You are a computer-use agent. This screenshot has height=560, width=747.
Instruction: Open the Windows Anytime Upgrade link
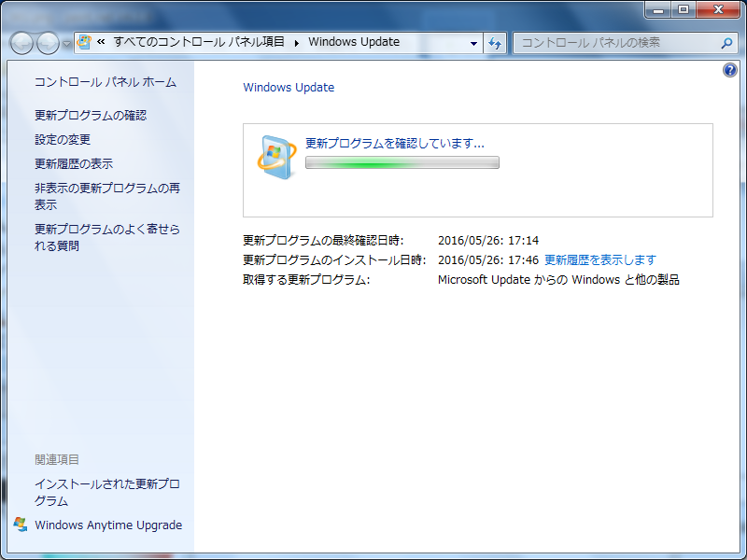(x=108, y=525)
